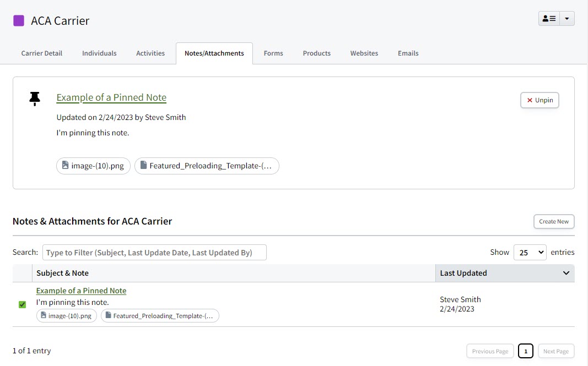Click the Notes & Attachments for ACA Carrier heading
This screenshot has width=588, height=366.
[x=92, y=221]
